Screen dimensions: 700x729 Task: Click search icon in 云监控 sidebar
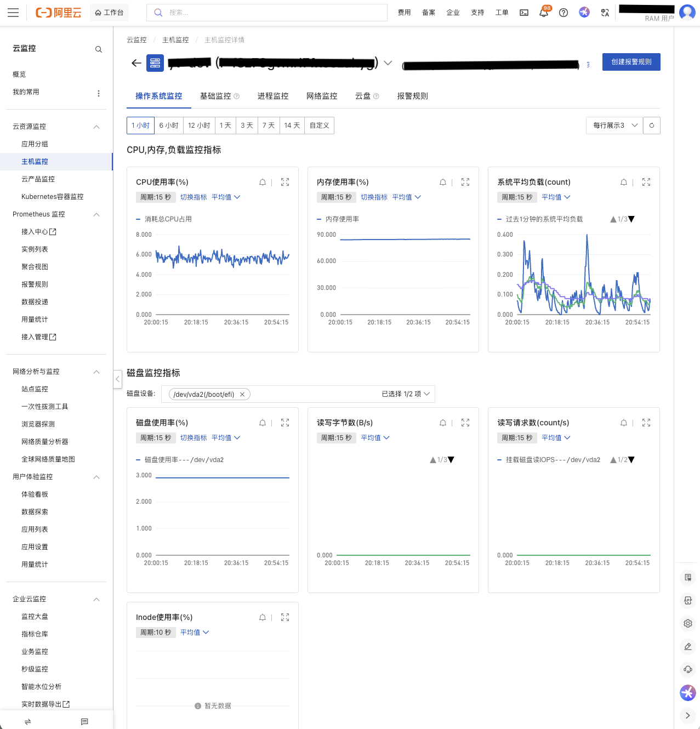pos(99,49)
